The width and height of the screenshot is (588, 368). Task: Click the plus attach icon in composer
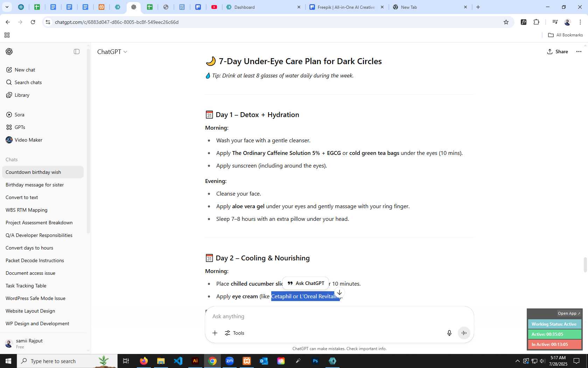[215, 333]
